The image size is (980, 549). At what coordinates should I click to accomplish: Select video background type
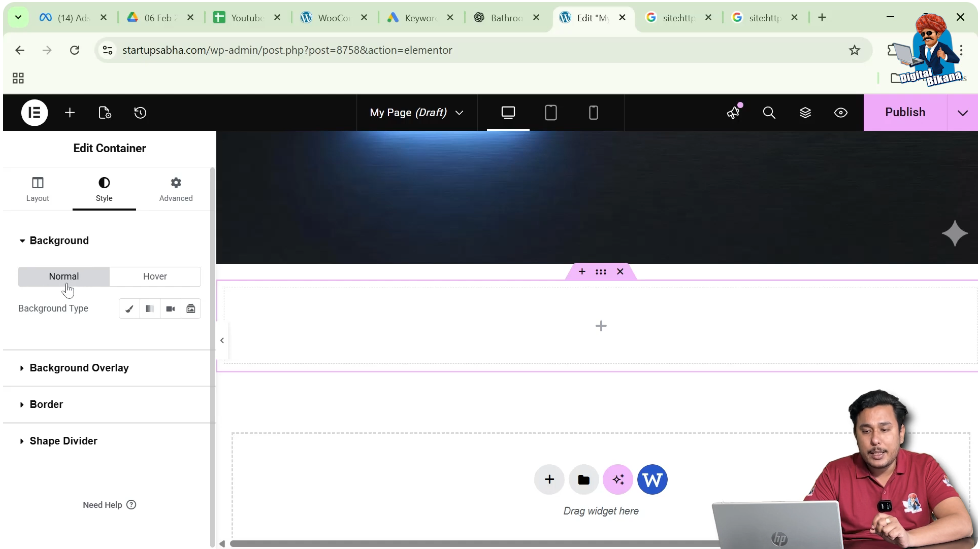tap(170, 309)
